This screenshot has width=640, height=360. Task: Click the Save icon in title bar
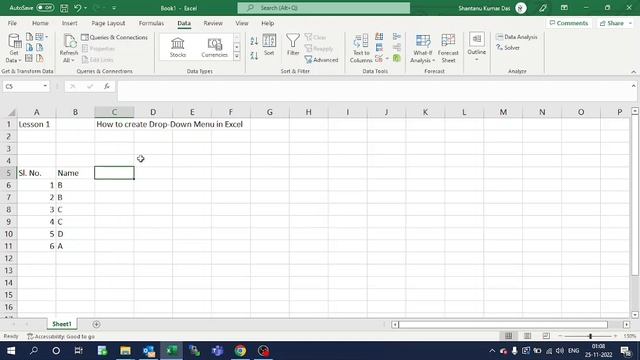(64, 8)
